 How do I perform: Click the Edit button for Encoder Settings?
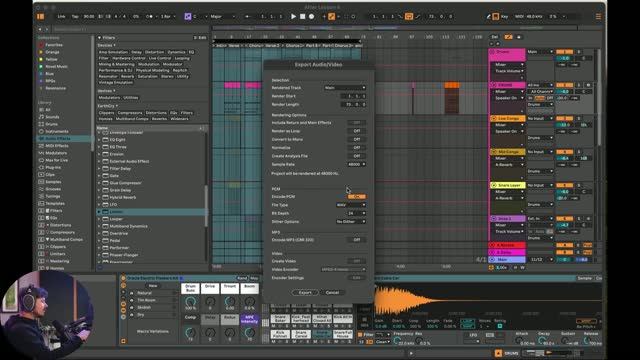click(x=357, y=278)
